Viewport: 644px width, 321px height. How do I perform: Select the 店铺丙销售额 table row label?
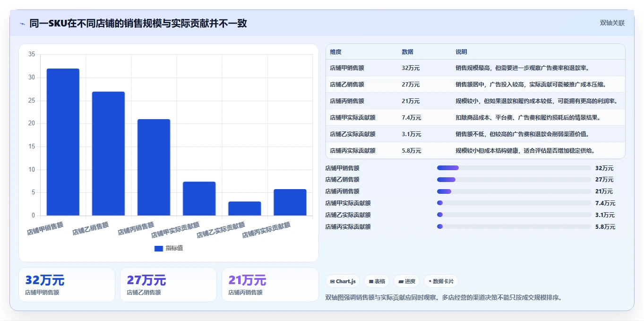(347, 101)
